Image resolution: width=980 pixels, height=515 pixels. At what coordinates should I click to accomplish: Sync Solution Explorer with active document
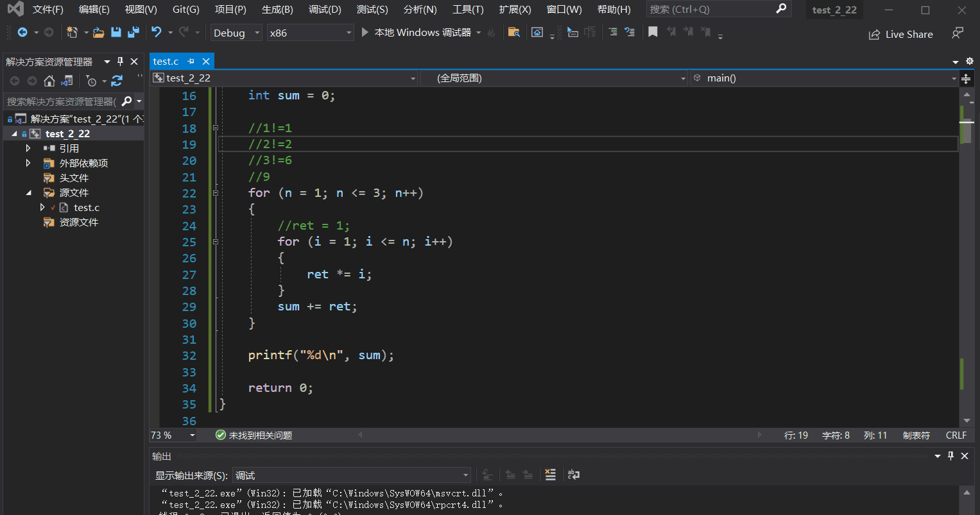tap(67, 81)
